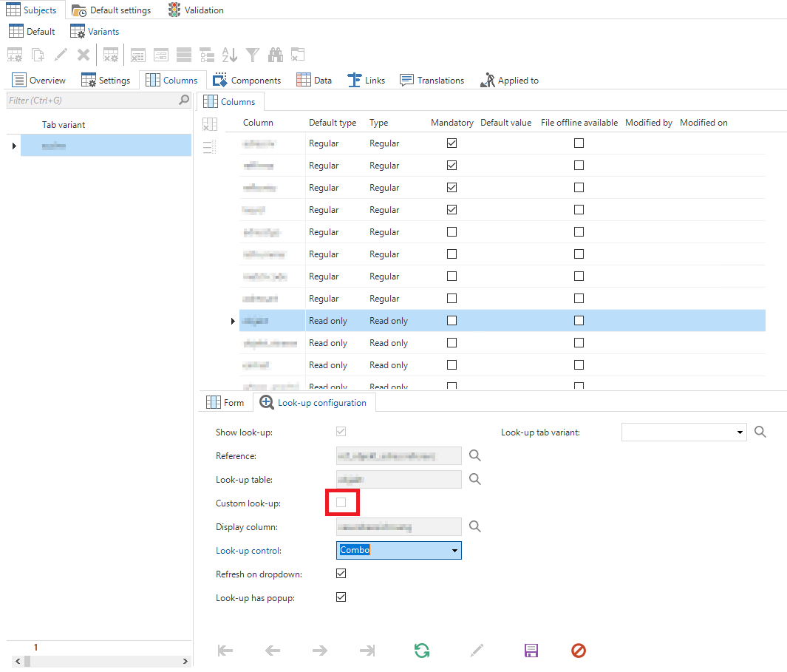Open the Look-up tab variant dropdown
Screen dimensions: 787x672
[x=740, y=432]
